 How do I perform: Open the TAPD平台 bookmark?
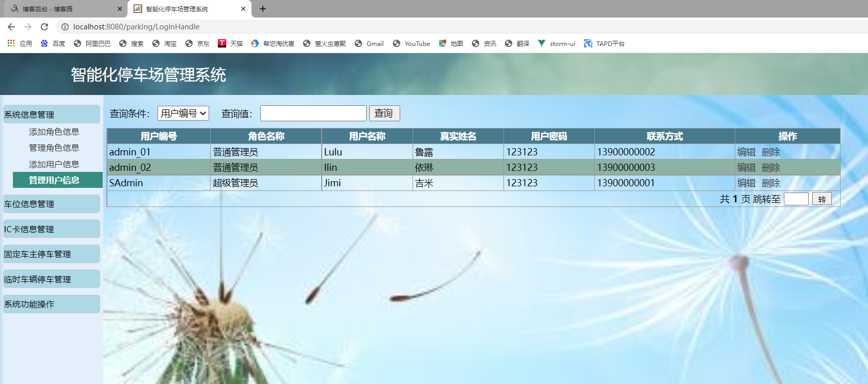tap(604, 44)
